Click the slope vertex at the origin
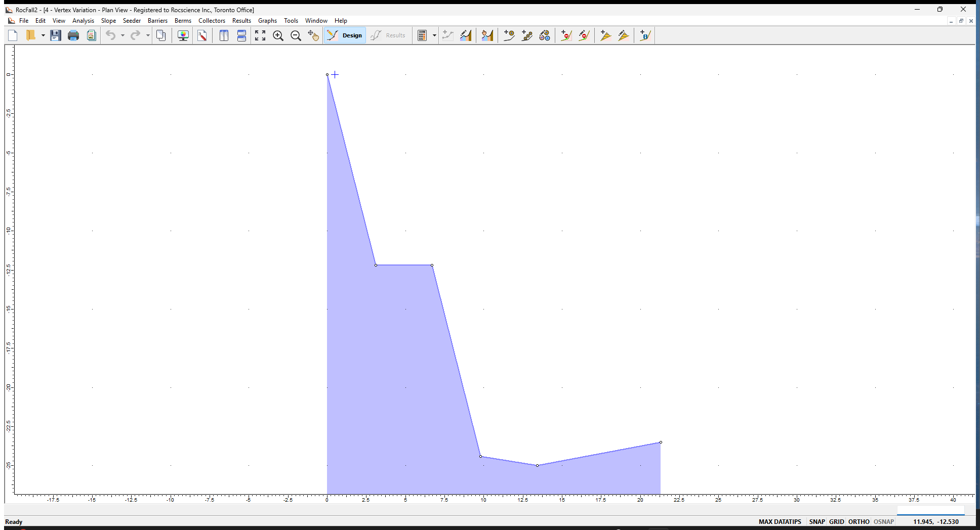Screen dimensions: 980x530 tap(327, 74)
